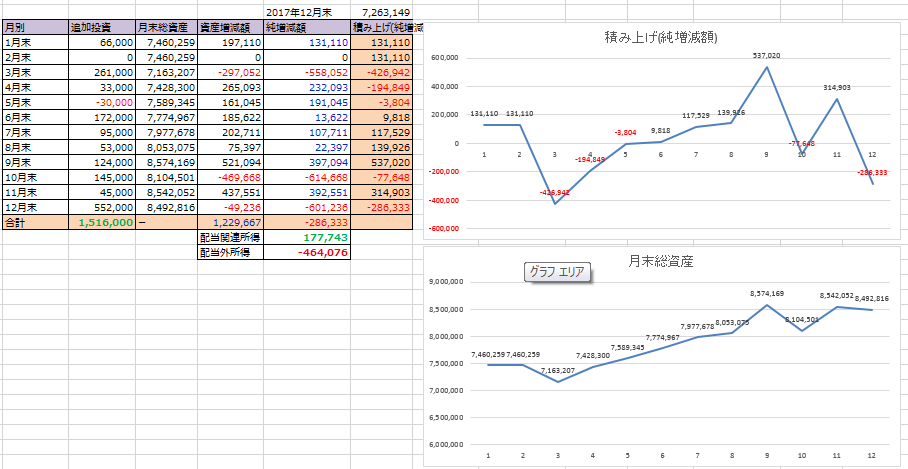Click the 月末総資産 chart title
The image size is (908, 469).
(x=661, y=262)
